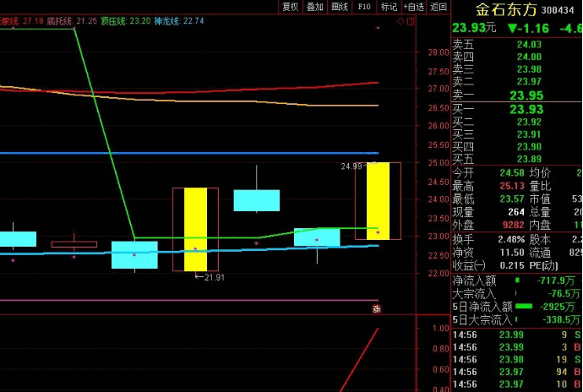Click the 量比 label
The width and height of the screenshot is (583, 392).
coord(540,186)
